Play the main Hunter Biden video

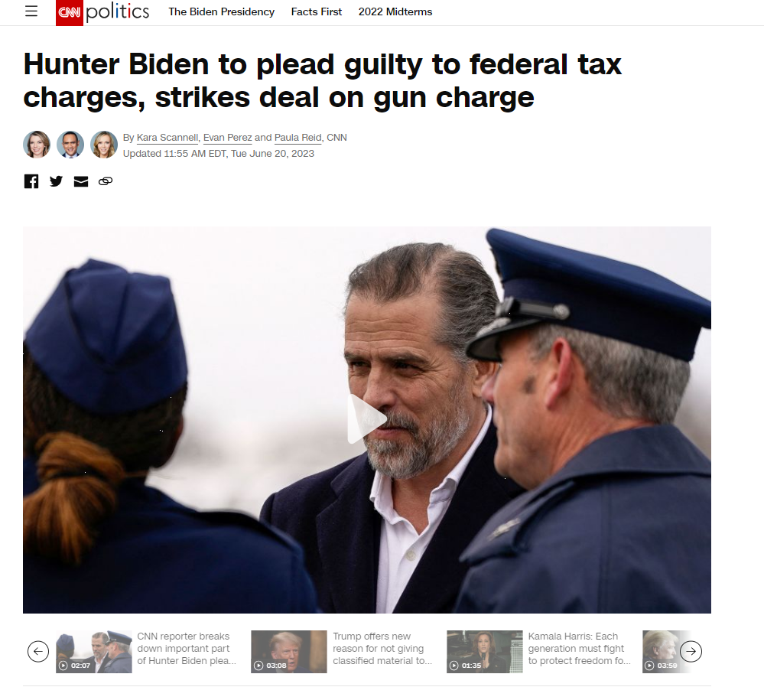pyautogui.click(x=367, y=420)
